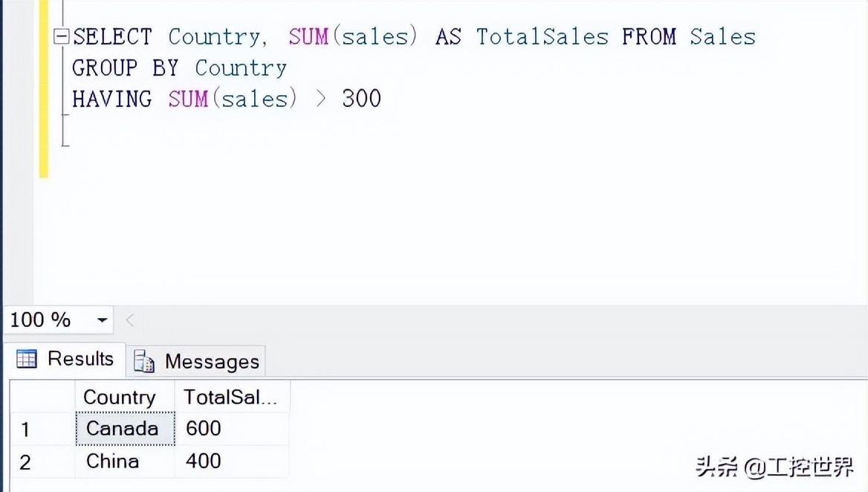The image size is (868, 492).
Task: Click the 600 value cell
Action: pyautogui.click(x=203, y=429)
